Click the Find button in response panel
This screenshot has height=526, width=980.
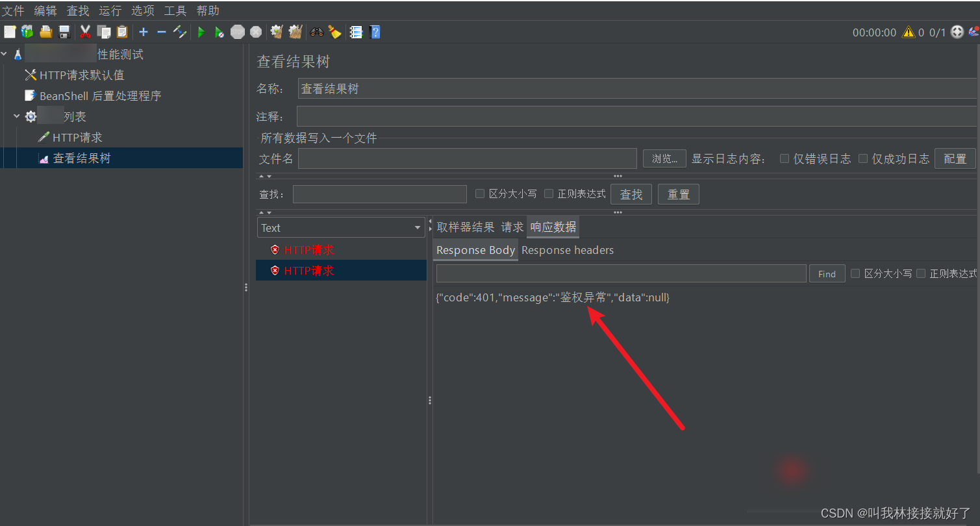[x=827, y=274]
